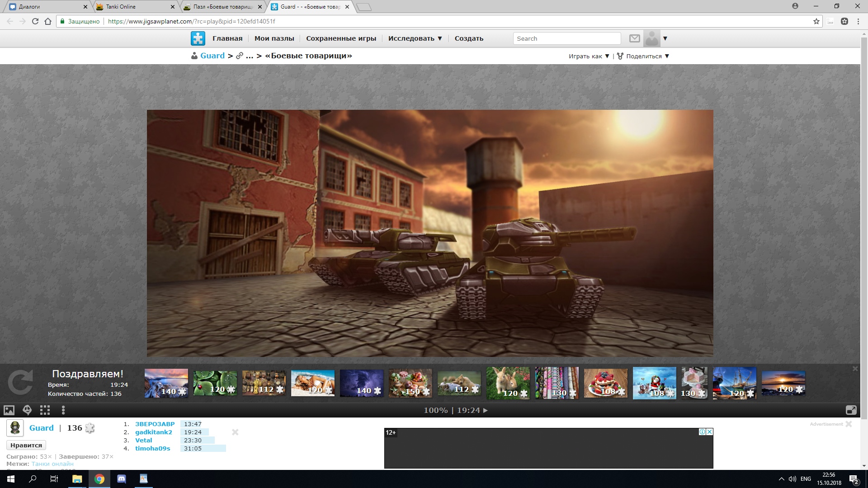Screen dimensions: 868x488
Task: Click the Guard link in the breadcrumb
Action: [x=212, y=56]
